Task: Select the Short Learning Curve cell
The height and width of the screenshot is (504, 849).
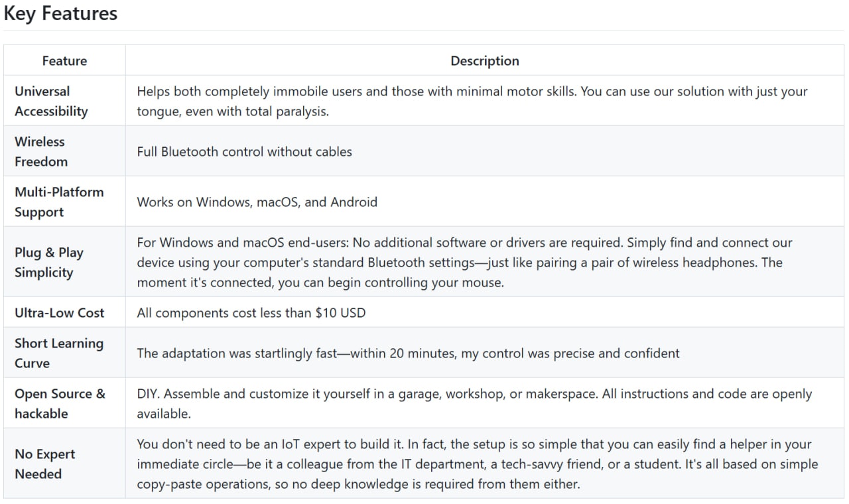Action: tap(59, 353)
